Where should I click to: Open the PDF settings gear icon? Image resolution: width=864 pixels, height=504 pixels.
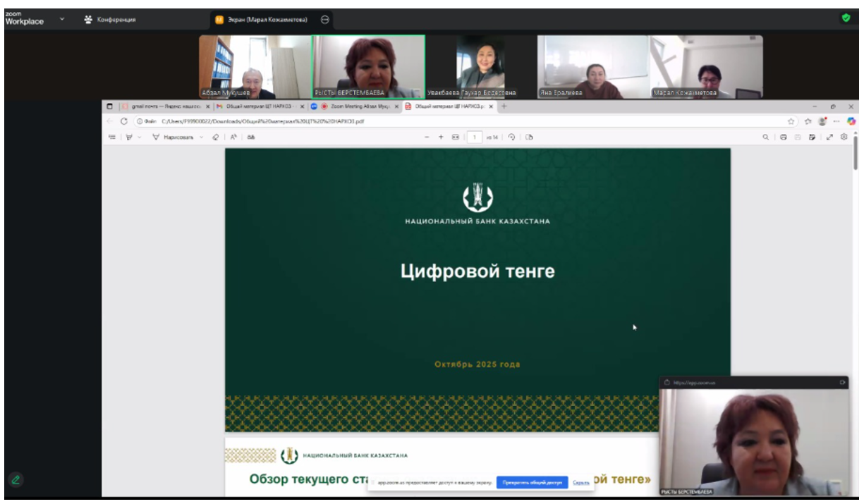(844, 137)
